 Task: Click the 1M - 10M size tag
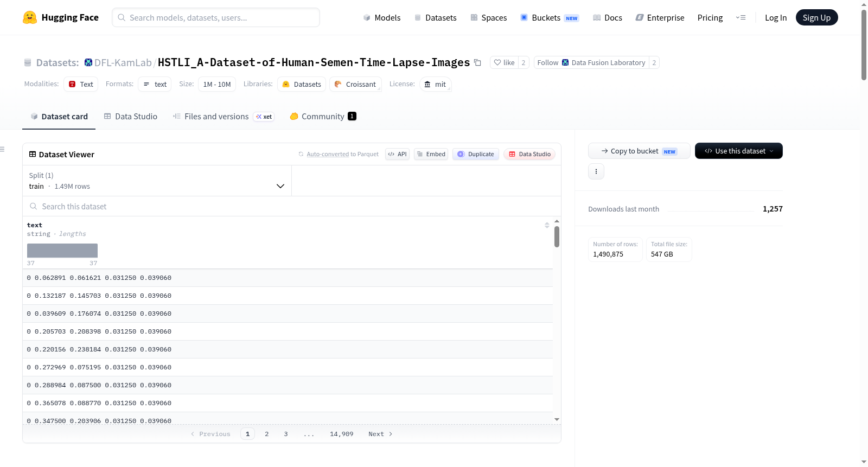tap(217, 84)
